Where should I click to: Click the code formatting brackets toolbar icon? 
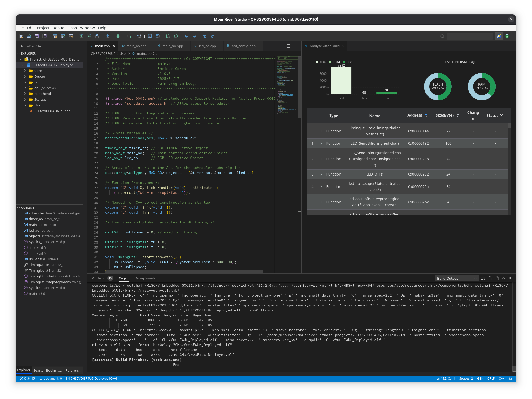(x=176, y=36)
